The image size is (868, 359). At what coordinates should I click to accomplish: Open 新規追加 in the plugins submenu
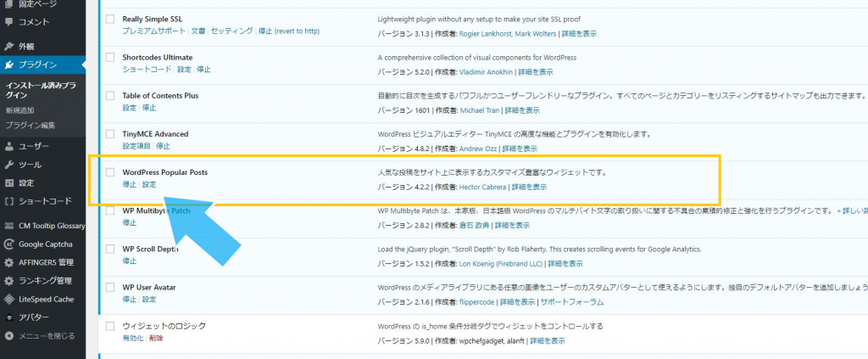click(x=19, y=110)
